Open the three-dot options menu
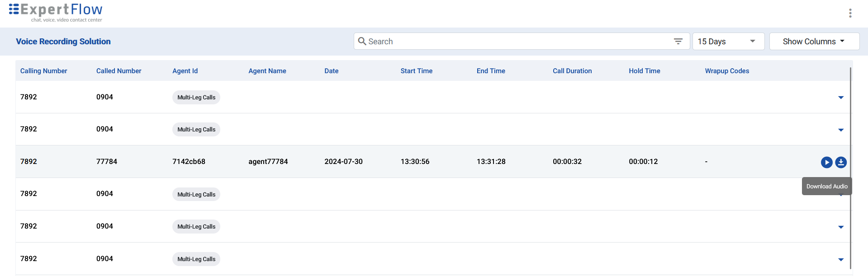The width and height of the screenshot is (868, 276). click(x=850, y=13)
